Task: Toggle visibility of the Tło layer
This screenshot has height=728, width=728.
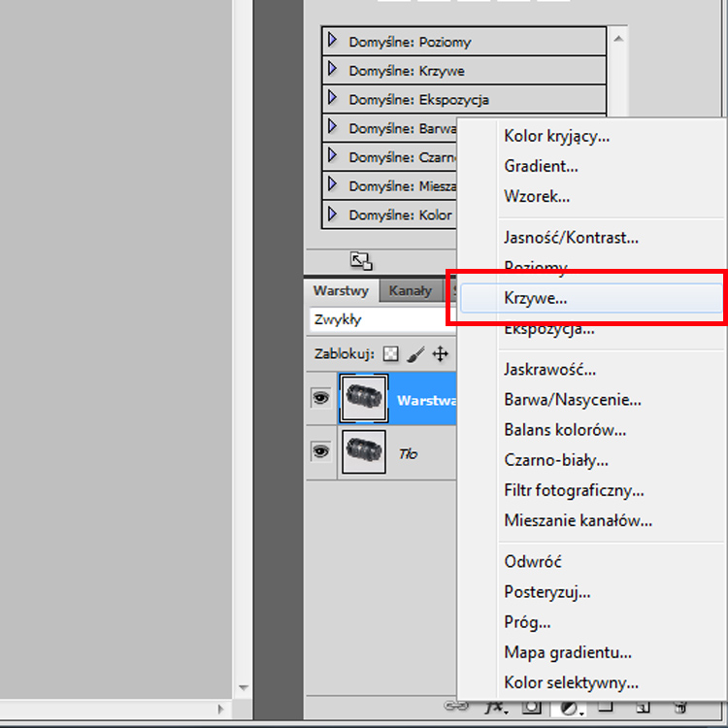Action: tap(320, 452)
